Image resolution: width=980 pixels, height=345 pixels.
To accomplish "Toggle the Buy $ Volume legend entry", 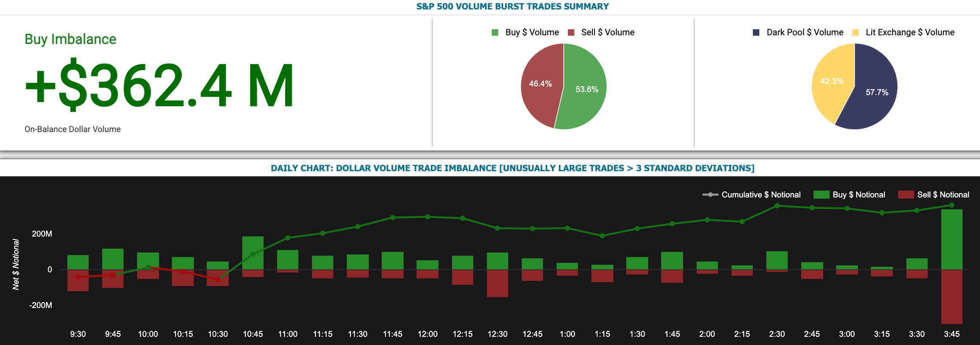I will coord(525,32).
